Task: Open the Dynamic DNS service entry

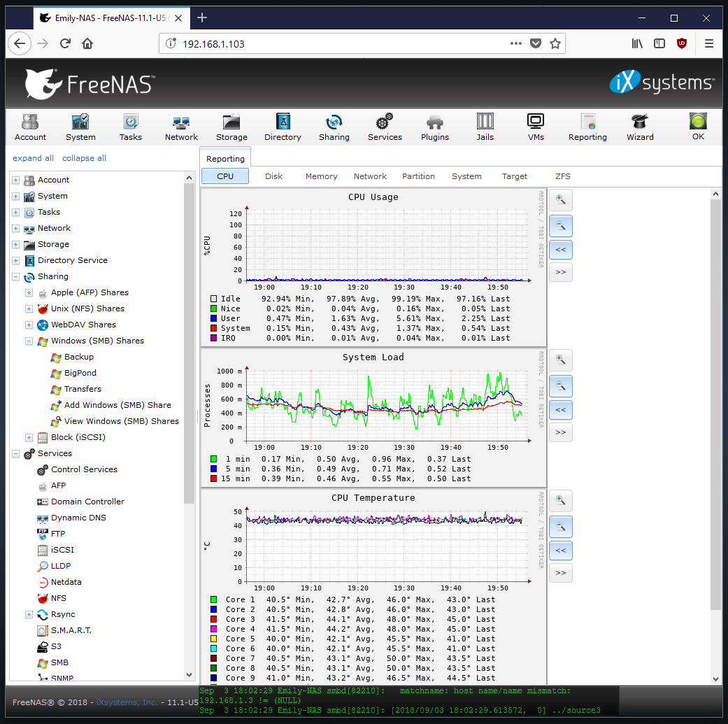Action: pos(78,518)
